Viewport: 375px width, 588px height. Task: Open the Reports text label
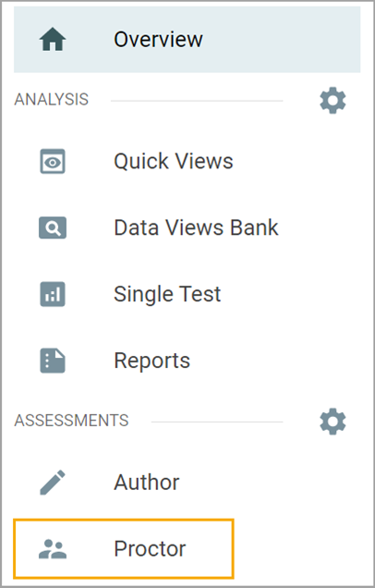coord(152,361)
